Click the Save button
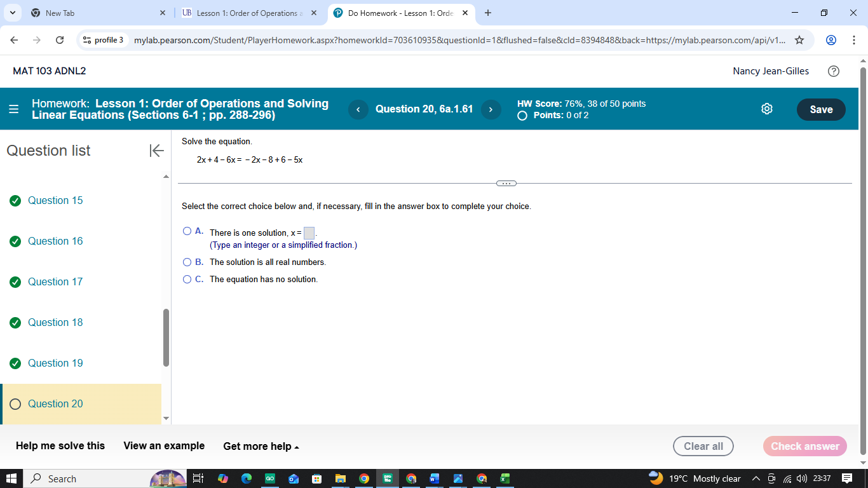 820,109
